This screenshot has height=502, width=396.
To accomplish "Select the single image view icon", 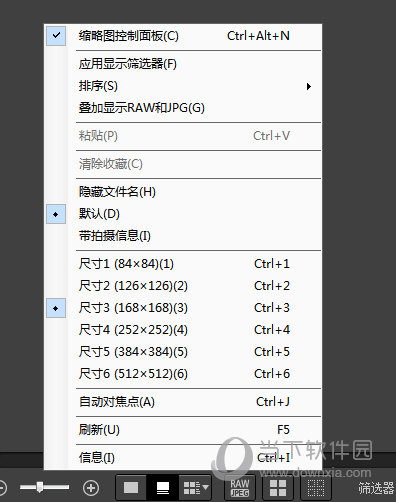I will coord(131,488).
